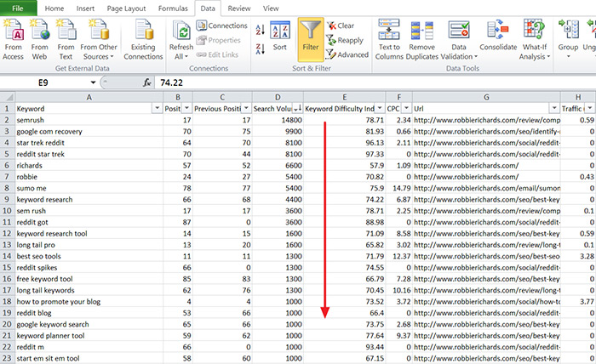
Task: Sort descending Z to A
Action: click(260, 49)
